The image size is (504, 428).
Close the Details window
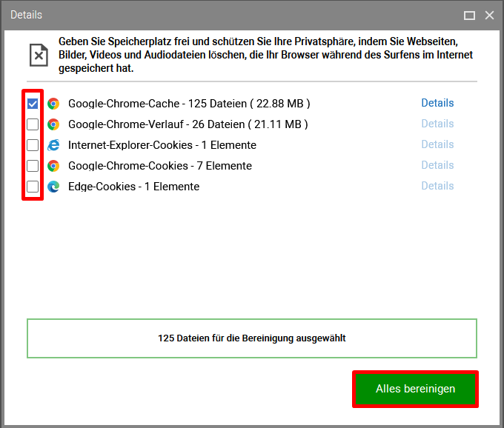pyautogui.click(x=489, y=15)
